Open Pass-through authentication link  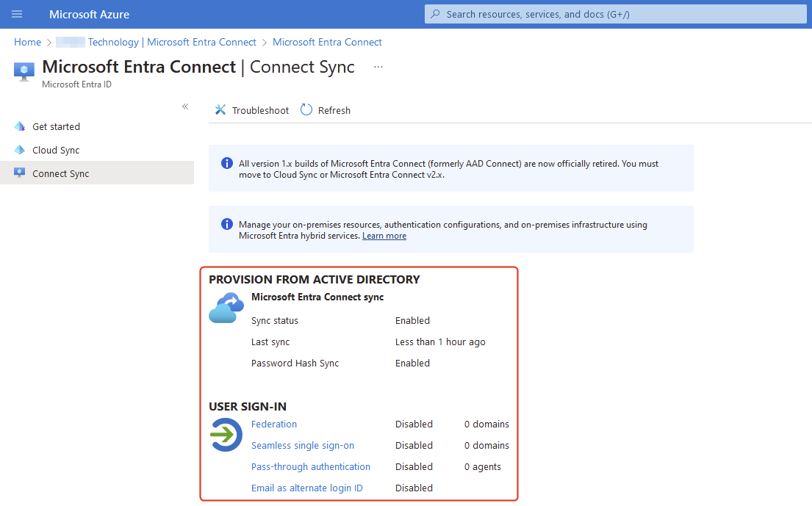(x=311, y=466)
